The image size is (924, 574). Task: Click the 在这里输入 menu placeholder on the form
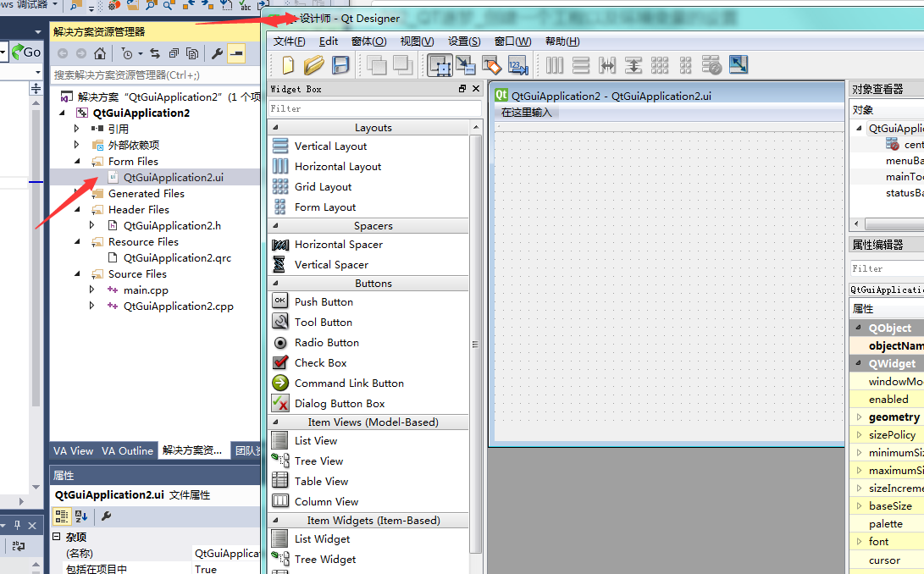coord(526,112)
